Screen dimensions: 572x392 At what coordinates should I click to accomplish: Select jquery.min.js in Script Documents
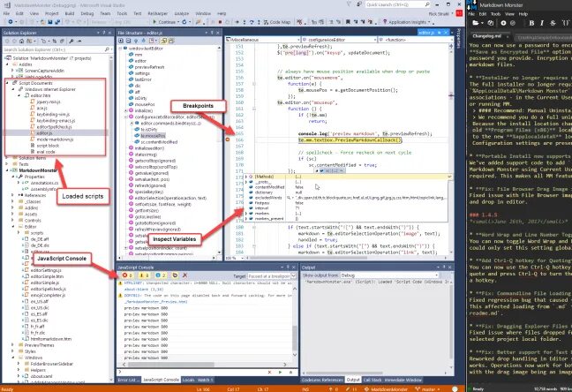tap(49, 102)
